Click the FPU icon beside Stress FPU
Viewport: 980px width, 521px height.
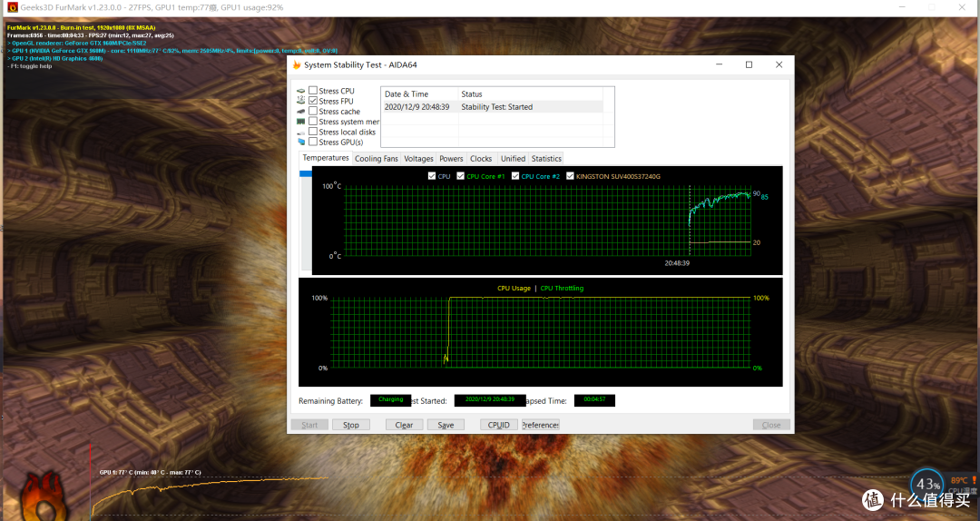300,100
